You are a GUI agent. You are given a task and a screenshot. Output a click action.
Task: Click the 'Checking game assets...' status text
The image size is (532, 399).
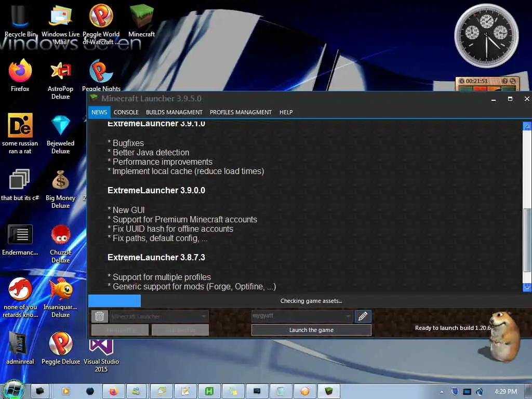pos(311,301)
